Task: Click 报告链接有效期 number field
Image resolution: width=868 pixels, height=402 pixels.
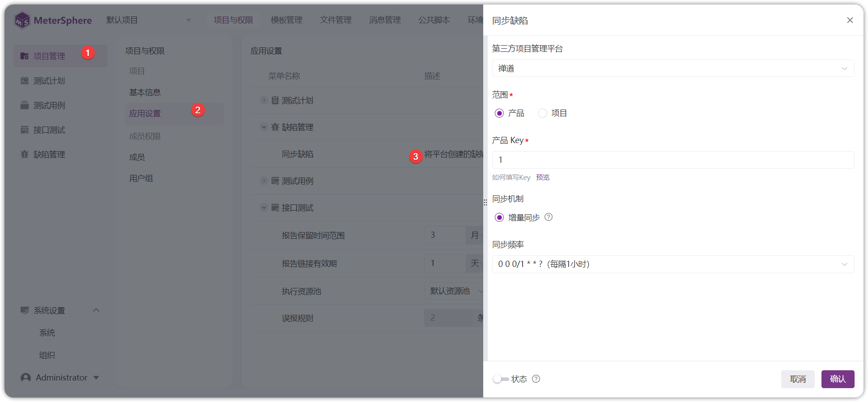Action: coord(445,263)
